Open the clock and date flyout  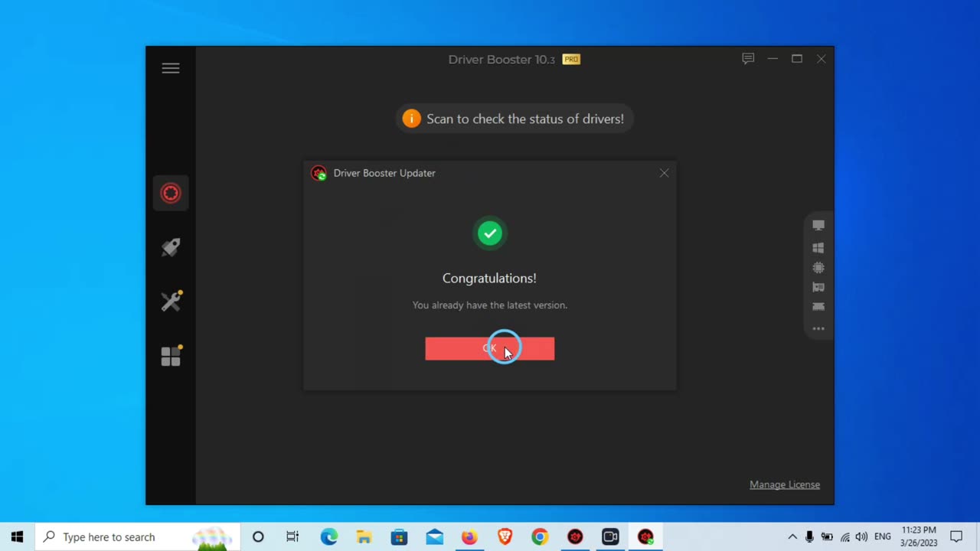pos(919,536)
